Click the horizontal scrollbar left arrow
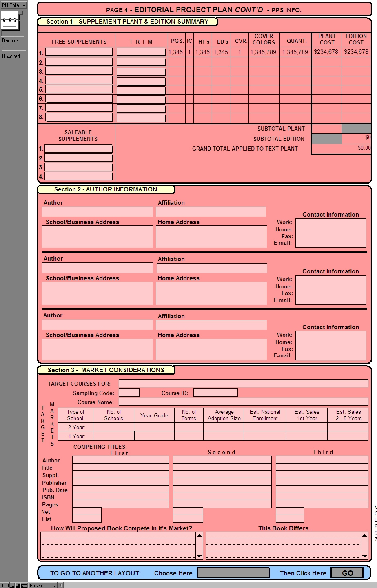This screenshot has width=377, height=588. [61, 585]
